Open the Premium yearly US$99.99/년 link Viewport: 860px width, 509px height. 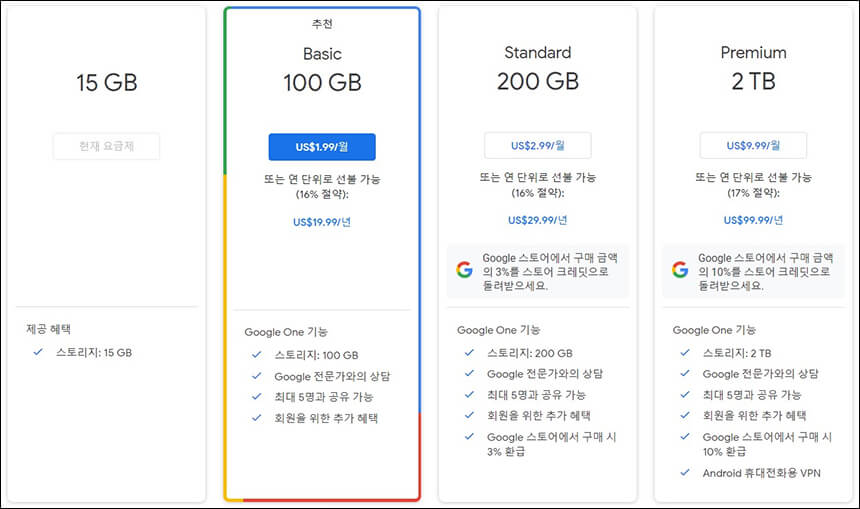753,220
